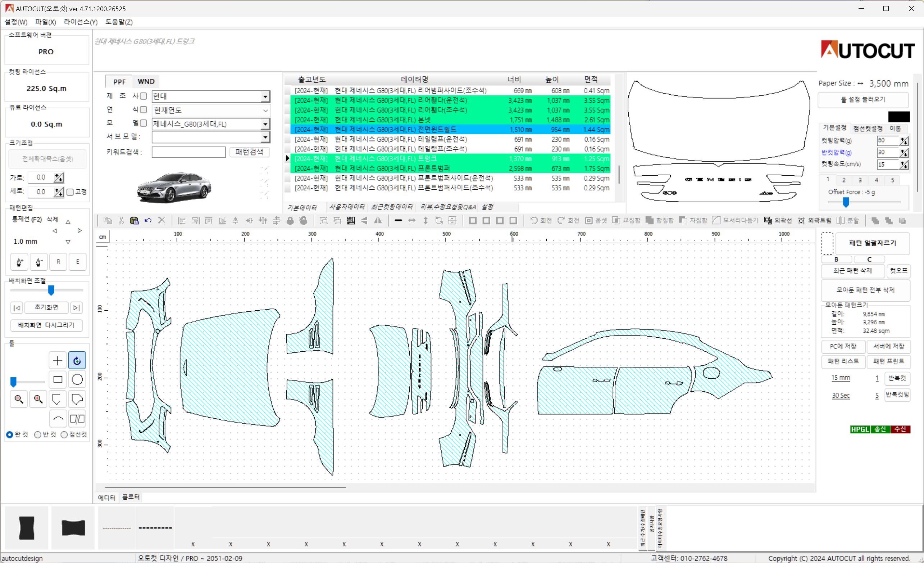Select the crosshair plus tool

pyautogui.click(x=58, y=360)
